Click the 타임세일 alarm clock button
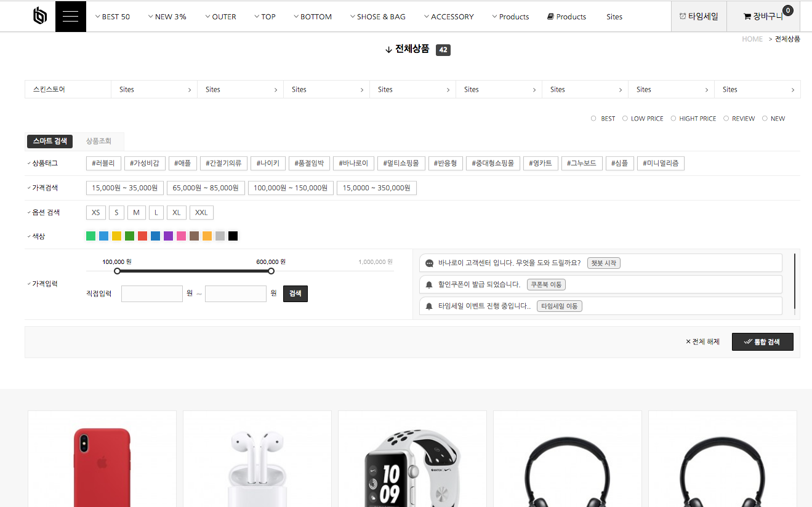This screenshot has height=507, width=812. pyautogui.click(x=699, y=17)
